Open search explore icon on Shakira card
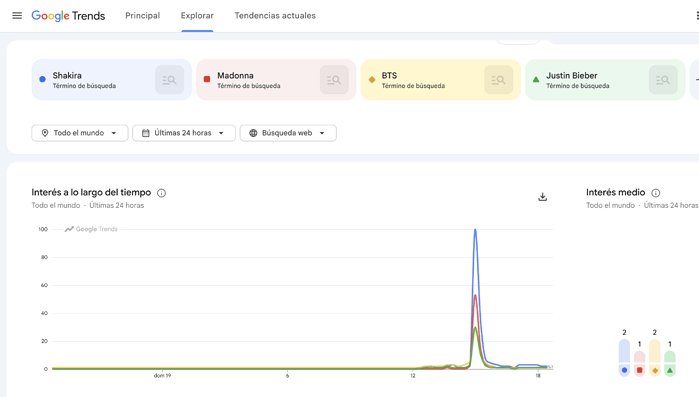This screenshot has height=397, width=699. pos(169,80)
